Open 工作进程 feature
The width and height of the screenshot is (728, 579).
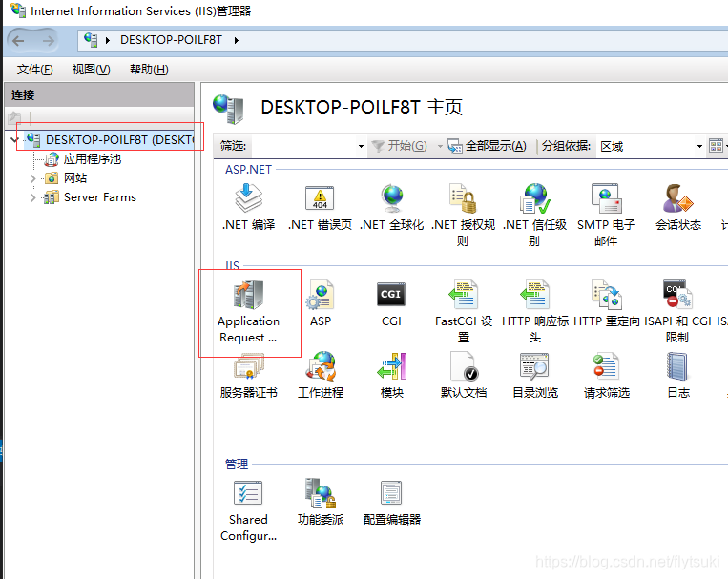(321, 376)
